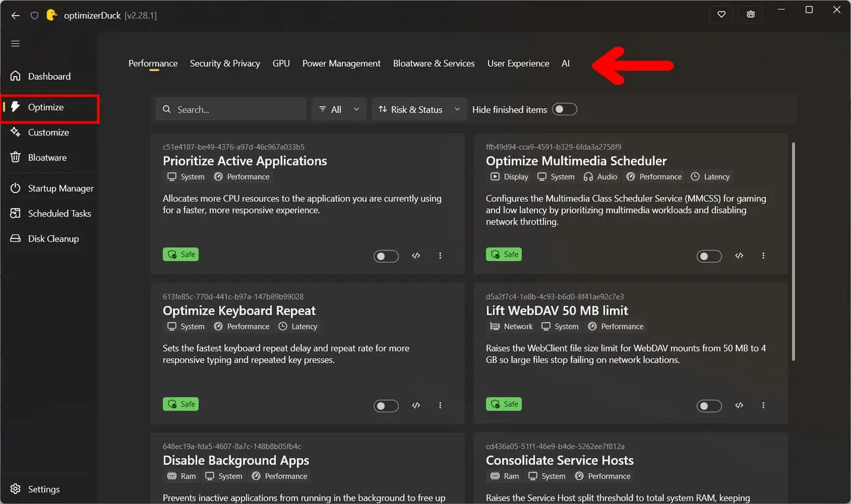Open more options for Lift WebDAV limit
Viewport: 851px width, 504px height.
point(763,406)
